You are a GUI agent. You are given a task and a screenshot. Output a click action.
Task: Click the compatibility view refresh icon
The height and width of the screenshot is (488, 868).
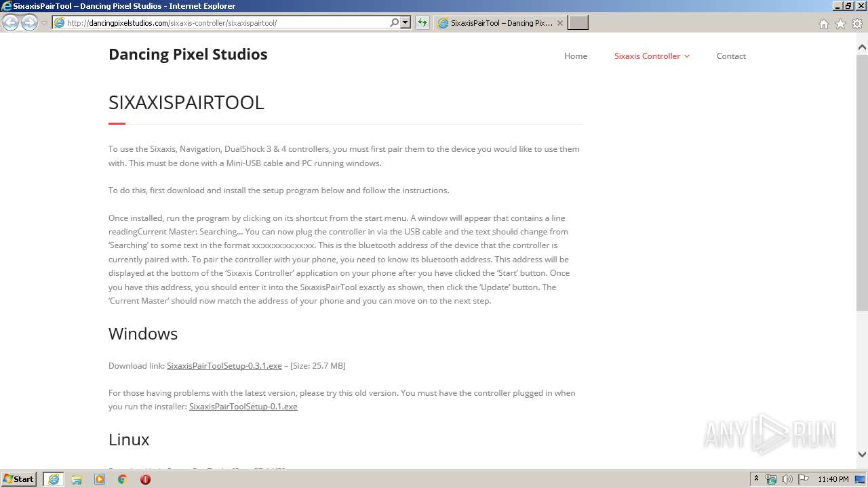coord(422,23)
